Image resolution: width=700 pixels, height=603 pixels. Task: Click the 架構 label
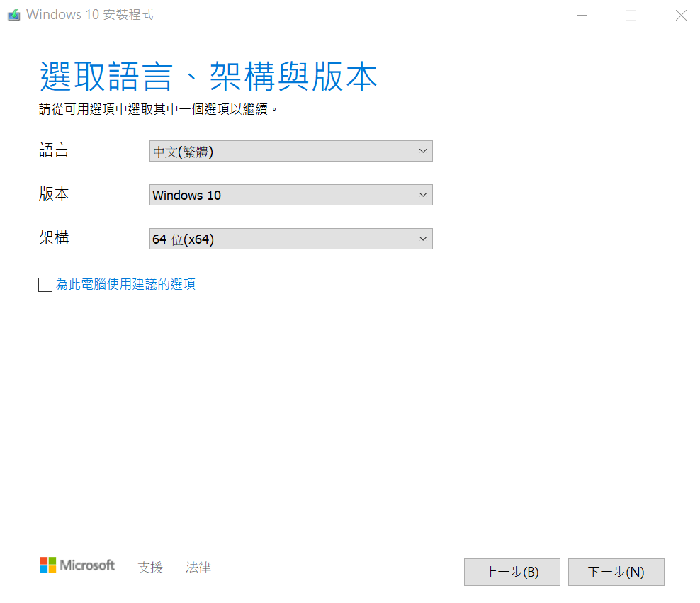(x=54, y=237)
